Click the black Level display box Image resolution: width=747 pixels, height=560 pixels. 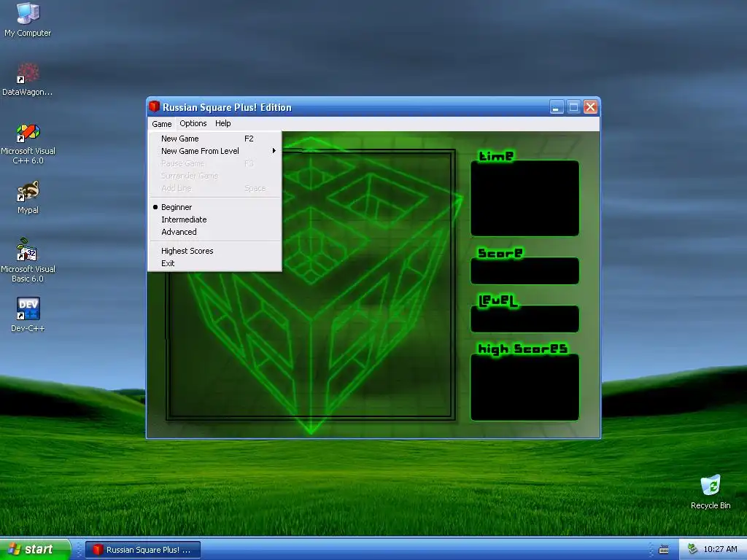[x=525, y=319]
